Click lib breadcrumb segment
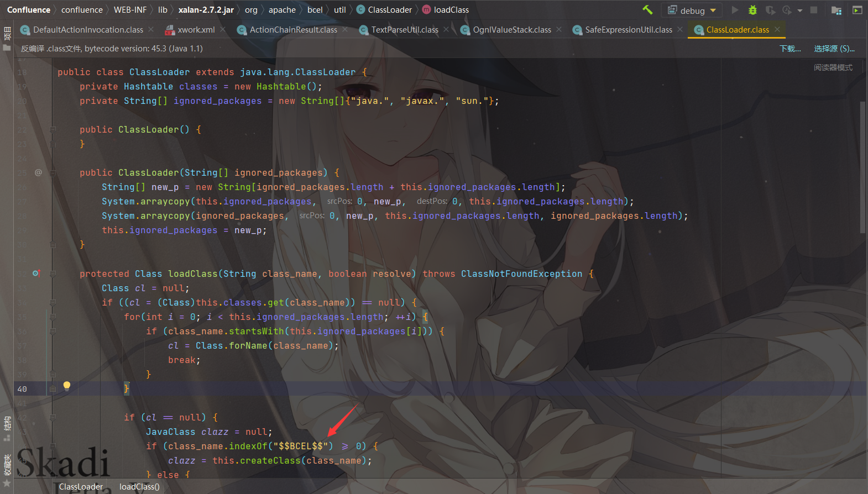868x494 pixels. [x=163, y=10]
